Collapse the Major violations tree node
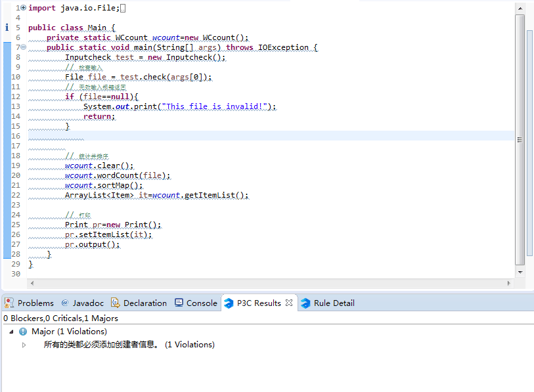This screenshot has height=392, width=534. (x=11, y=332)
